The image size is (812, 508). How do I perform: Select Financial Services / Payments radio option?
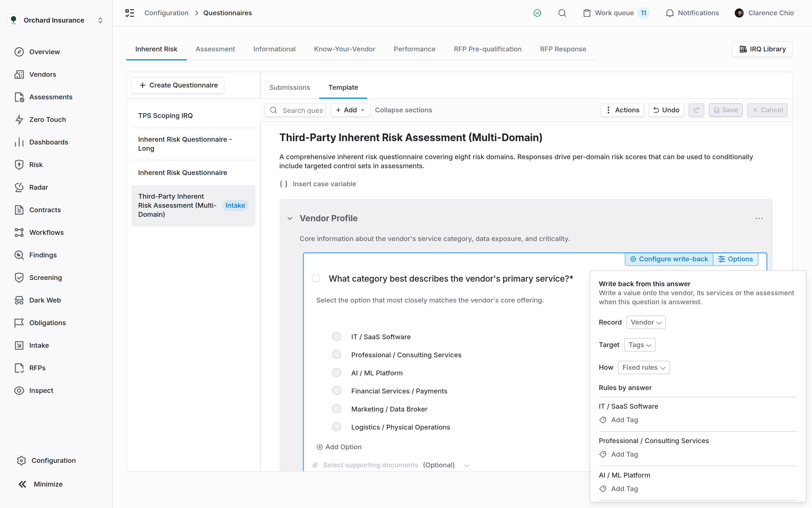pyautogui.click(x=337, y=391)
